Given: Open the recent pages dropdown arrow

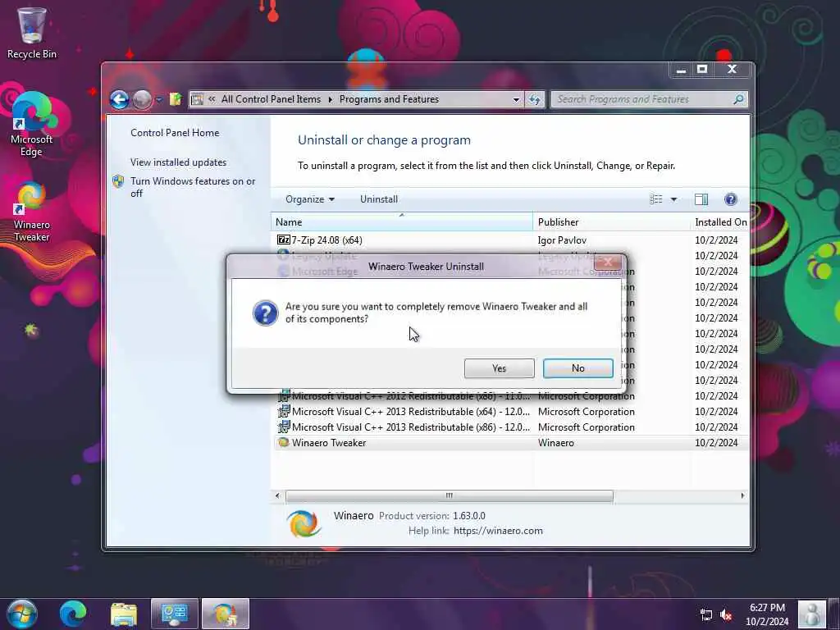Looking at the screenshot, I should 159,99.
